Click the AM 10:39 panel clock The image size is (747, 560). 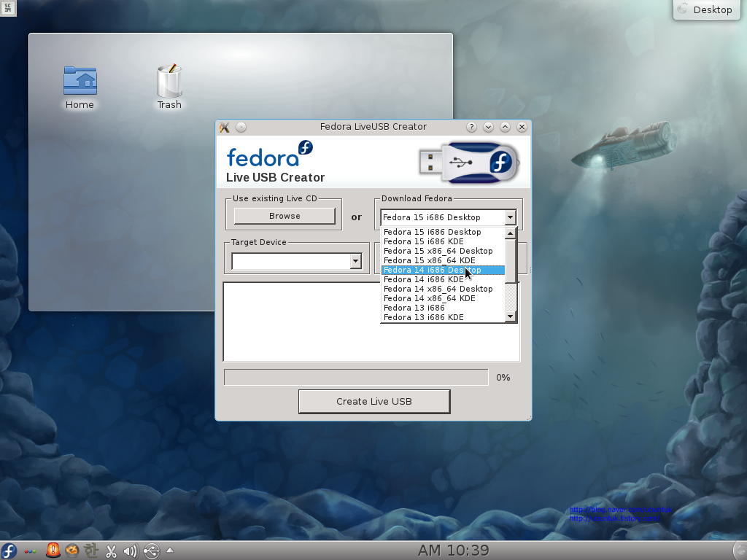[x=454, y=551]
